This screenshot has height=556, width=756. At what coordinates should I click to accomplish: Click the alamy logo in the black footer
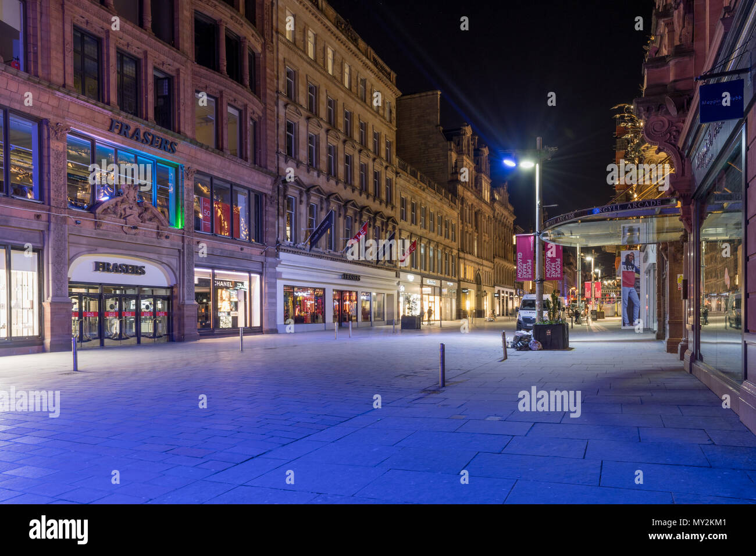59,530
